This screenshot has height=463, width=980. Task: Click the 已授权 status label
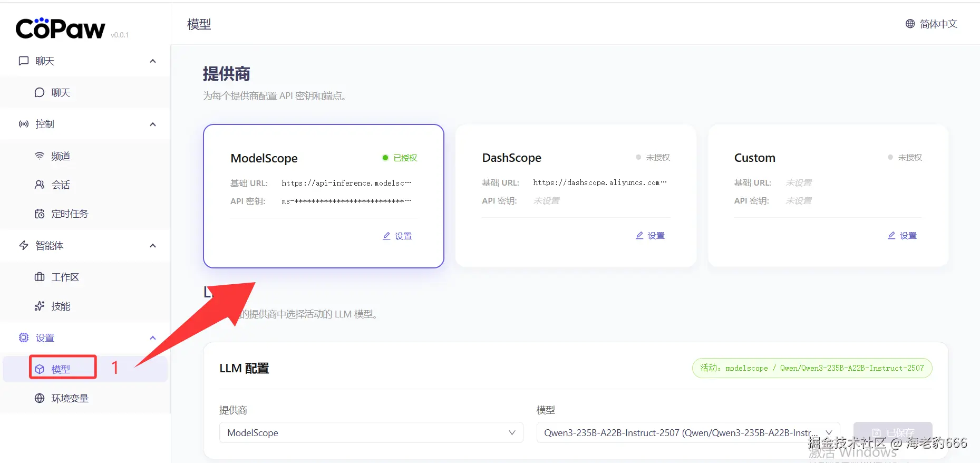click(x=405, y=158)
